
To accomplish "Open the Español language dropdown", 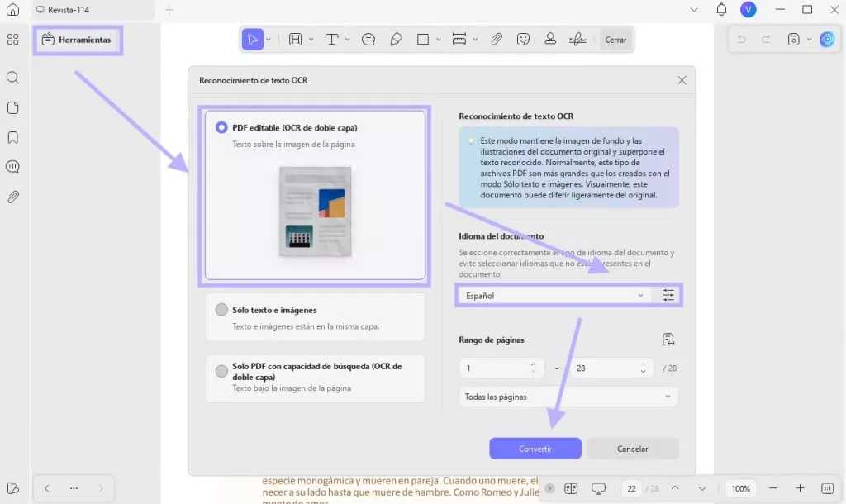I will [x=554, y=296].
